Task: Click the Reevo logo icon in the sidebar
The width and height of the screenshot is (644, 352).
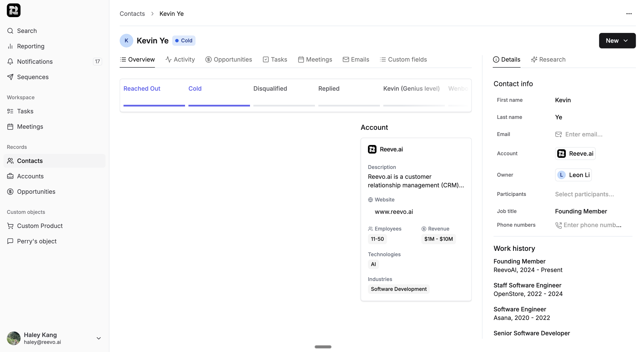Action: [x=13, y=10]
